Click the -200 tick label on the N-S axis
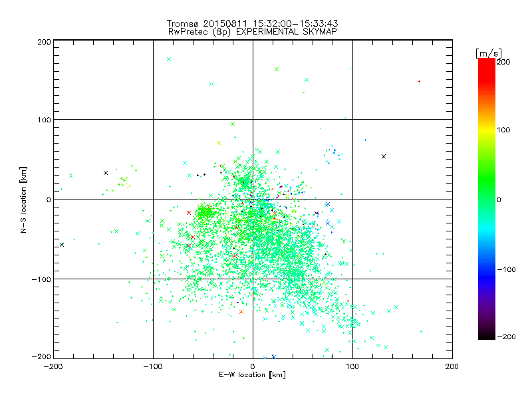 41,356
